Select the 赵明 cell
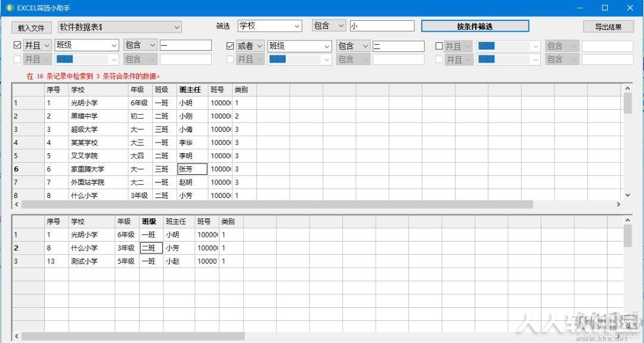The height and width of the screenshot is (343, 644). point(193,182)
